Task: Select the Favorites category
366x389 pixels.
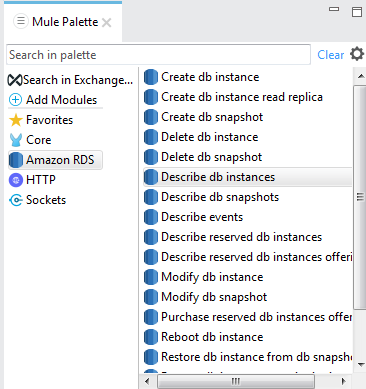Action: tap(41, 120)
